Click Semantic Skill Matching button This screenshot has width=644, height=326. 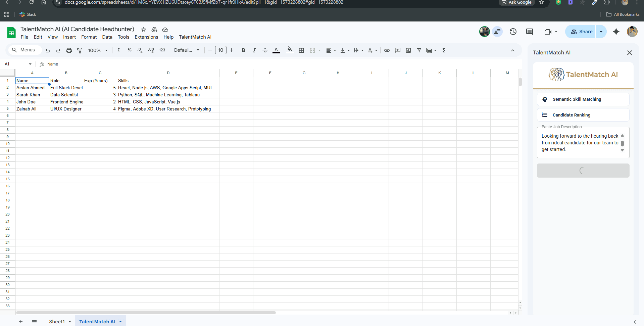point(583,99)
